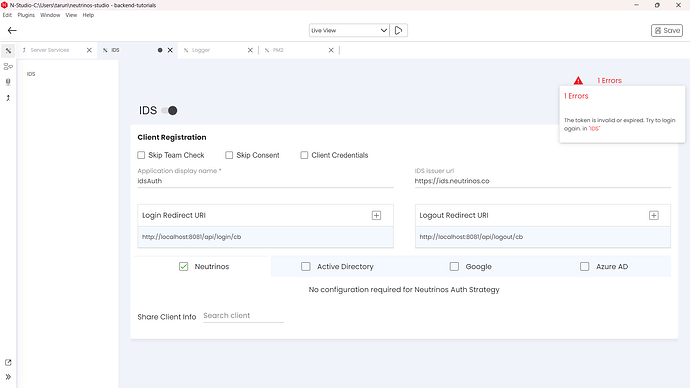Open the Live View dropdown
Viewport: 690px width, 388px height.
(349, 30)
